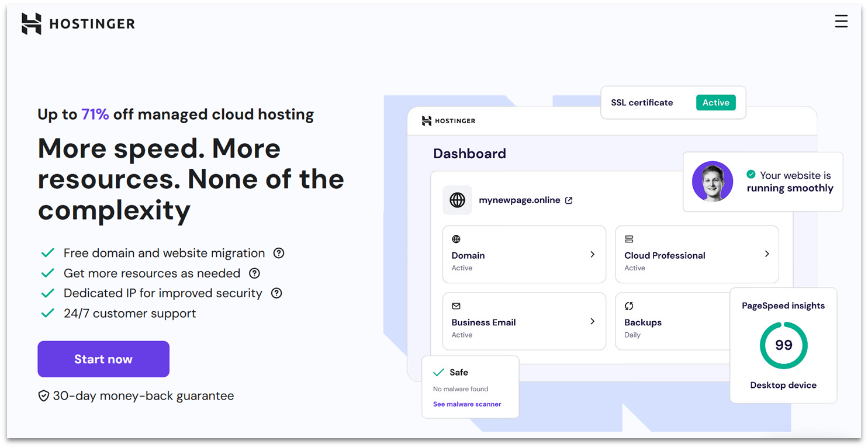Click the envelope icon on Business Email card
The width and height of the screenshot is (868, 448).
(456, 305)
